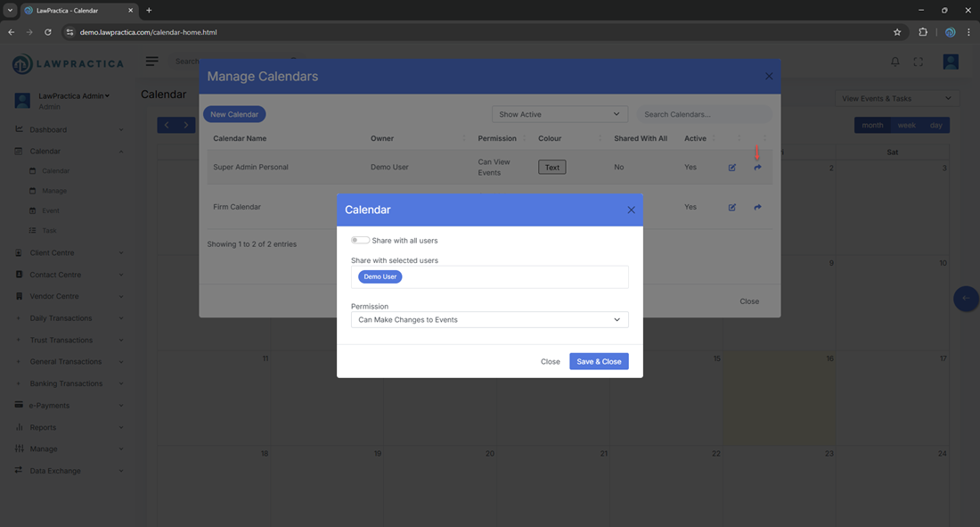The width and height of the screenshot is (980, 527).
Task: Open the Permission dropdown
Action: 489,319
